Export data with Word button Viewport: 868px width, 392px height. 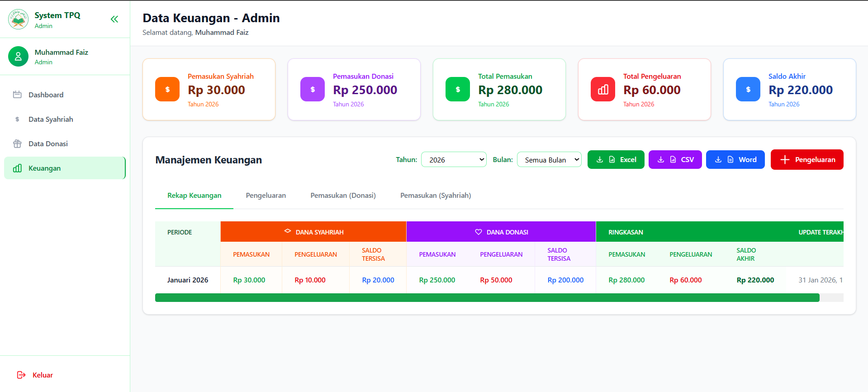[x=735, y=159]
